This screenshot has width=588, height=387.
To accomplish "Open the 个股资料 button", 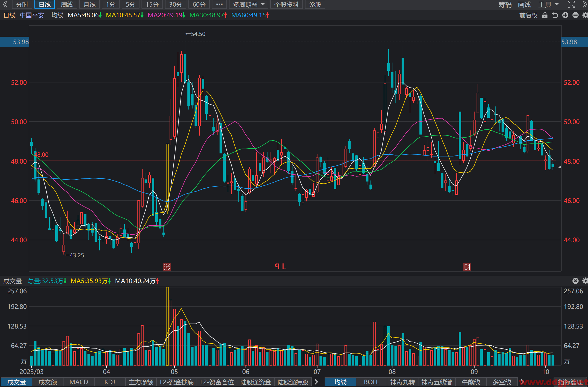I will tap(286, 4).
